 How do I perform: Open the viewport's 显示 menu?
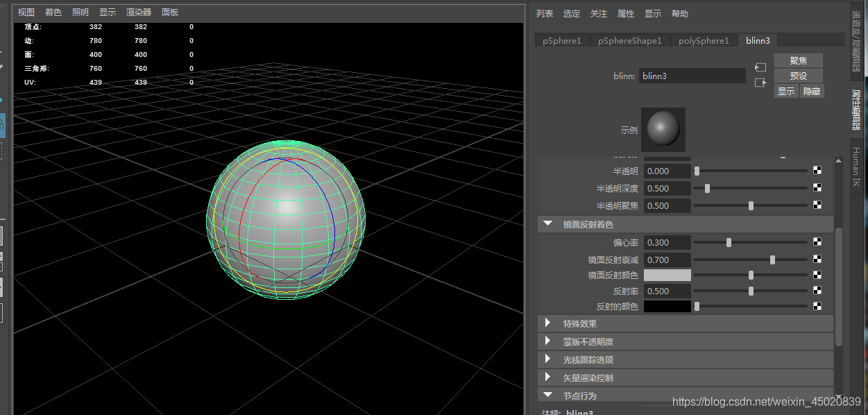[108, 12]
